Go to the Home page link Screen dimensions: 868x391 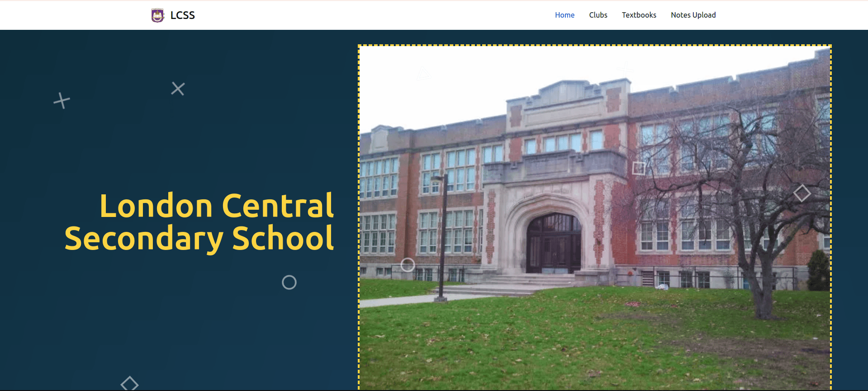tap(564, 15)
